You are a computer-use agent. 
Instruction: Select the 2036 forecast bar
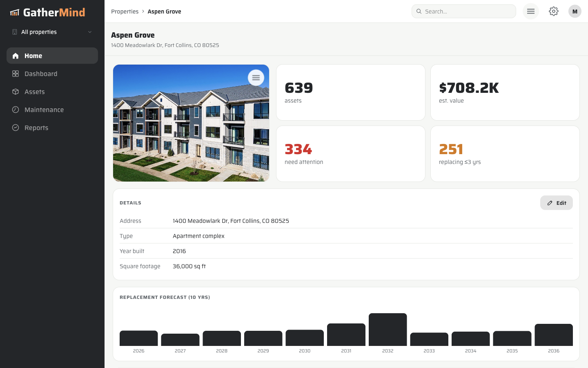click(554, 335)
